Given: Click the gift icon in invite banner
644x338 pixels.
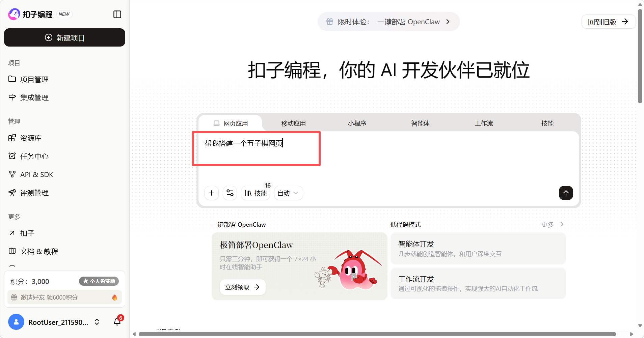Looking at the screenshot, I should (x=14, y=297).
